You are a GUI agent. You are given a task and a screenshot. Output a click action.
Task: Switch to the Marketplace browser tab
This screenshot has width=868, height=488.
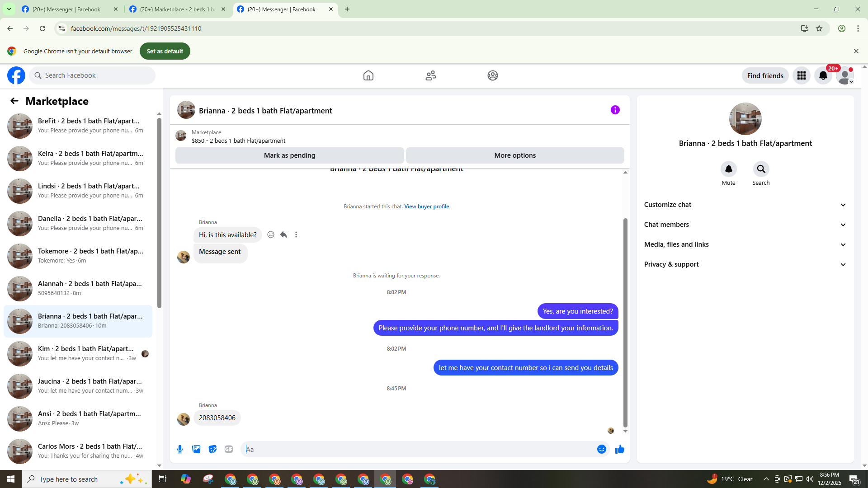pos(177,9)
